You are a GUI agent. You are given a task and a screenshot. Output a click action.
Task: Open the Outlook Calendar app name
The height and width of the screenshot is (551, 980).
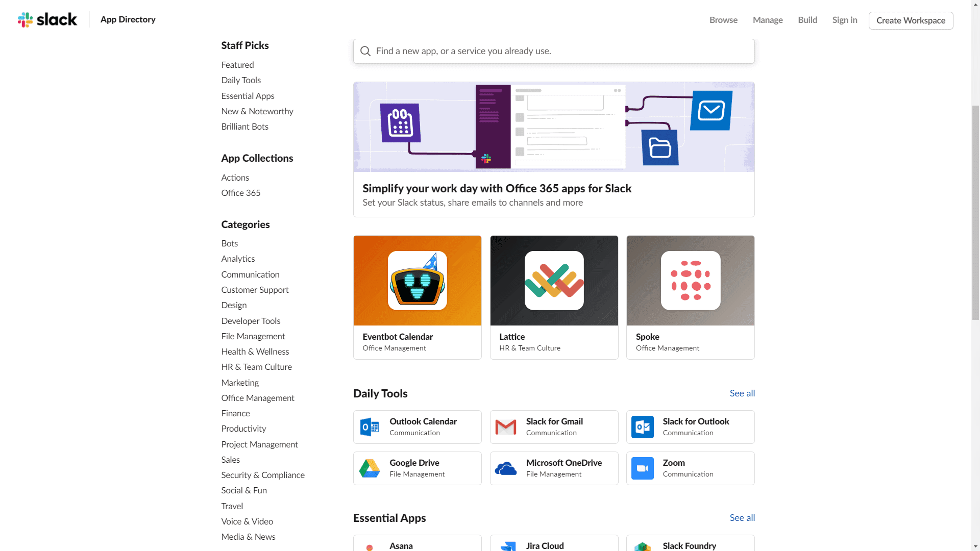click(423, 421)
